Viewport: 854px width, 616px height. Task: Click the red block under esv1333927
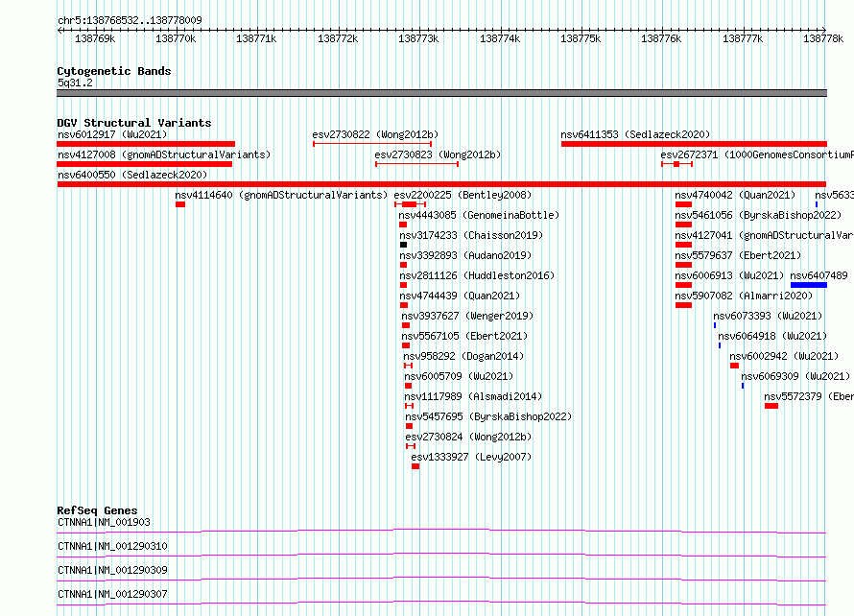point(415,466)
